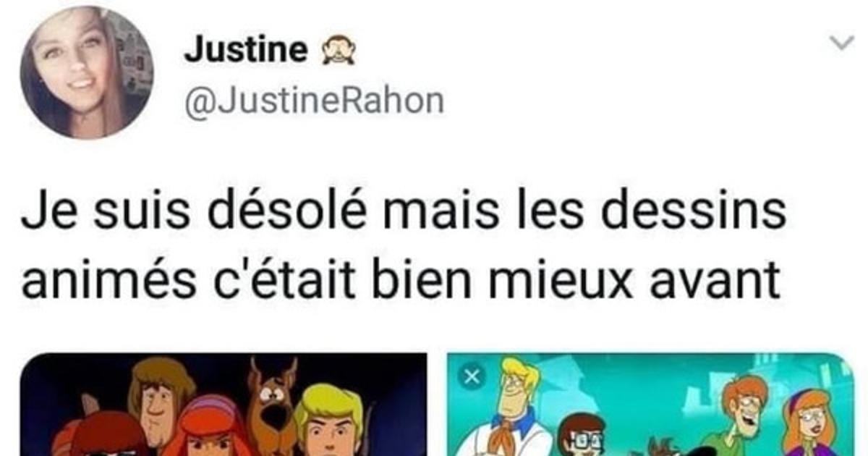The height and width of the screenshot is (456, 868).
Task: Expand the tweet options chevron
Action: pos(841,44)
